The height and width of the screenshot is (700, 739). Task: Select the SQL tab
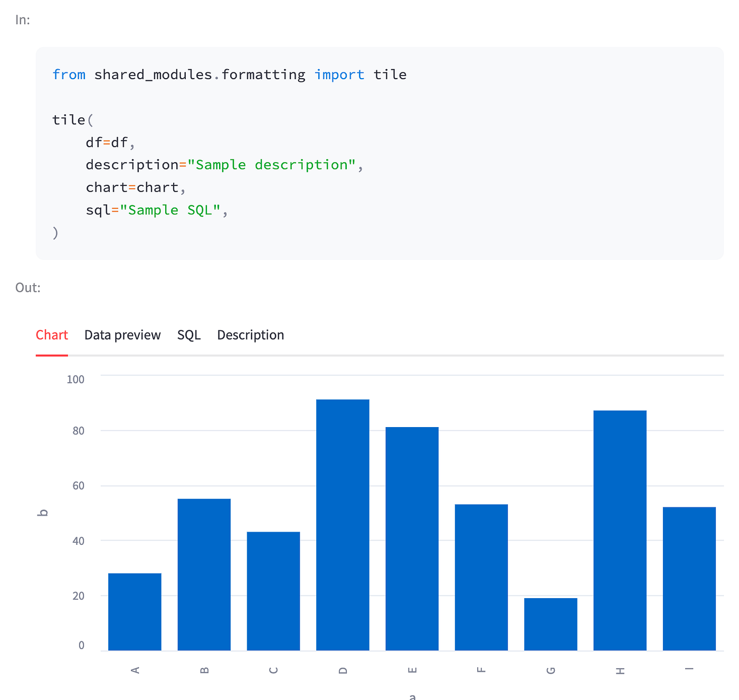click(189, 335)
